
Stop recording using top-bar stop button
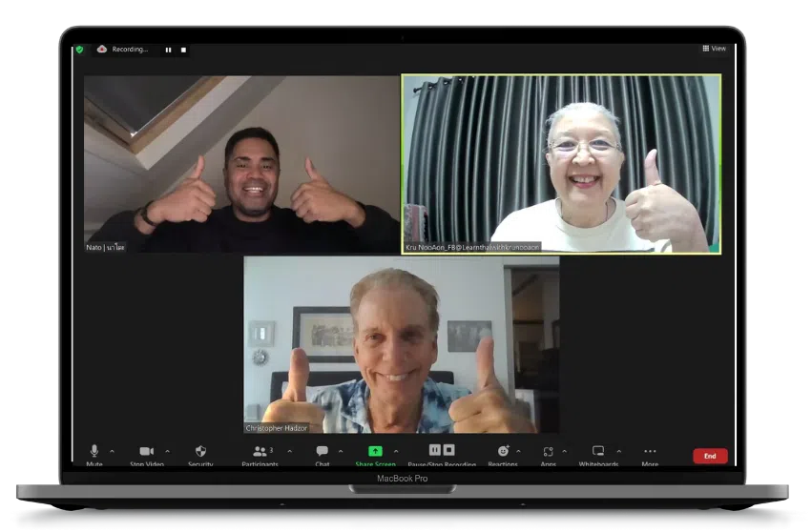[183, 50]
